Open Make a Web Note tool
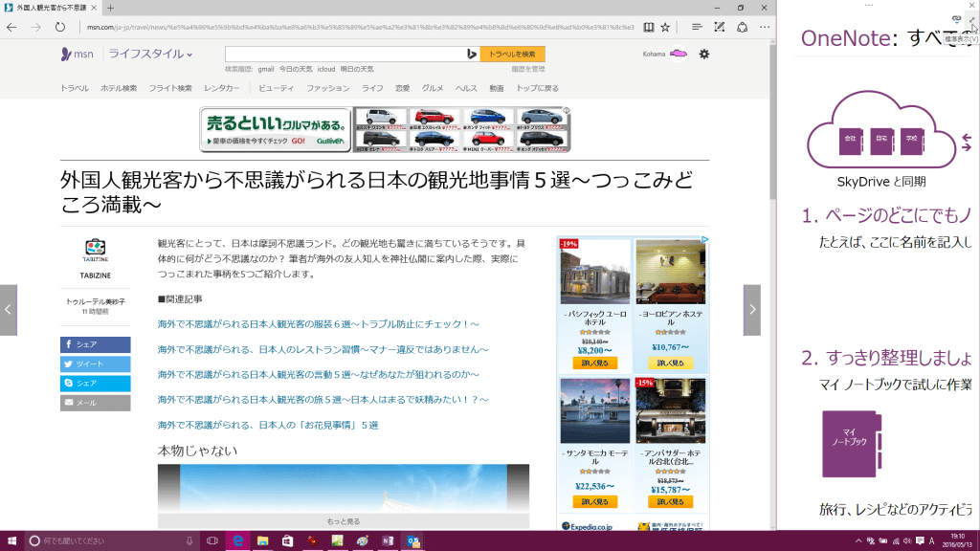 (x=720, y=27)
